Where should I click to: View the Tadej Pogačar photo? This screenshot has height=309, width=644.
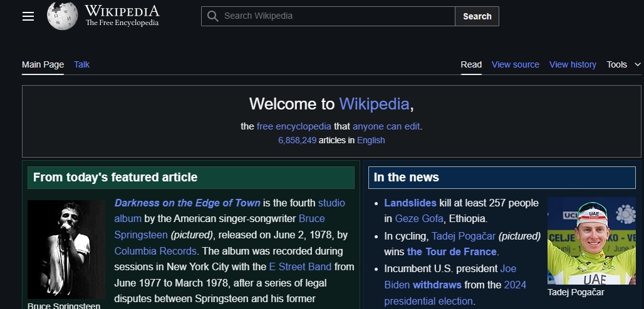click(591, 241)
